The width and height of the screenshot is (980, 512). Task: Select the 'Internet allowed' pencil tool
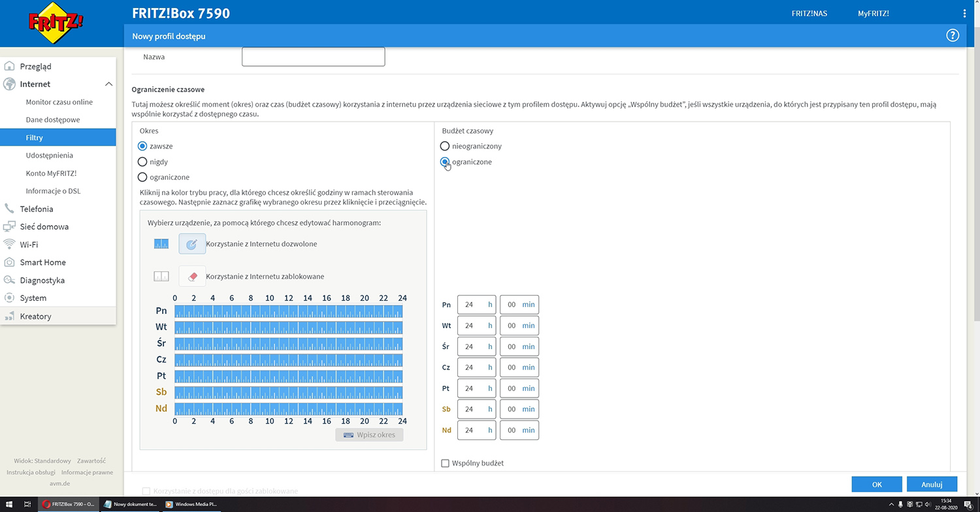point(192,244)
